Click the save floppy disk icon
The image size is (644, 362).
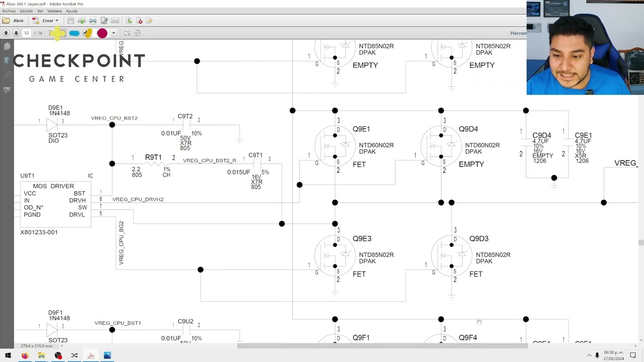coord(70,21)
